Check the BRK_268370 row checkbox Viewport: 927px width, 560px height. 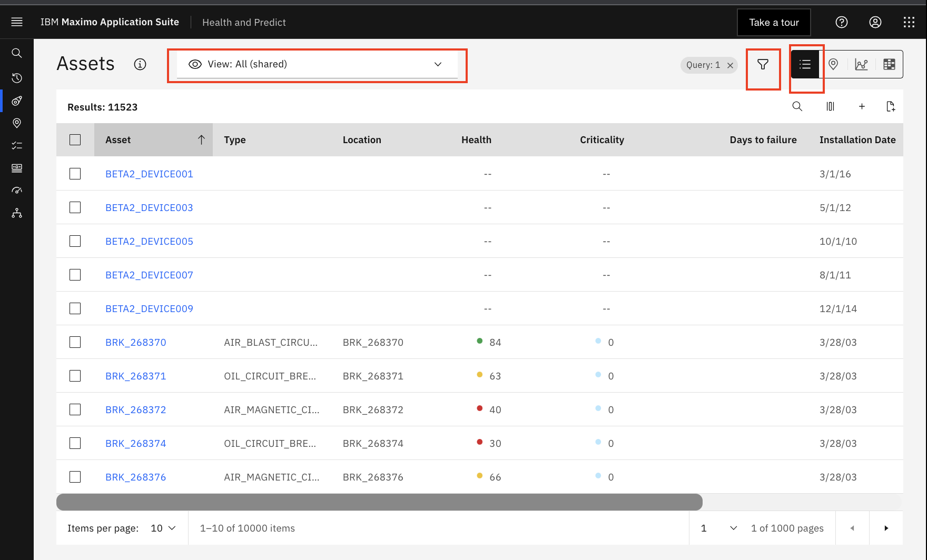click(75, 342)
